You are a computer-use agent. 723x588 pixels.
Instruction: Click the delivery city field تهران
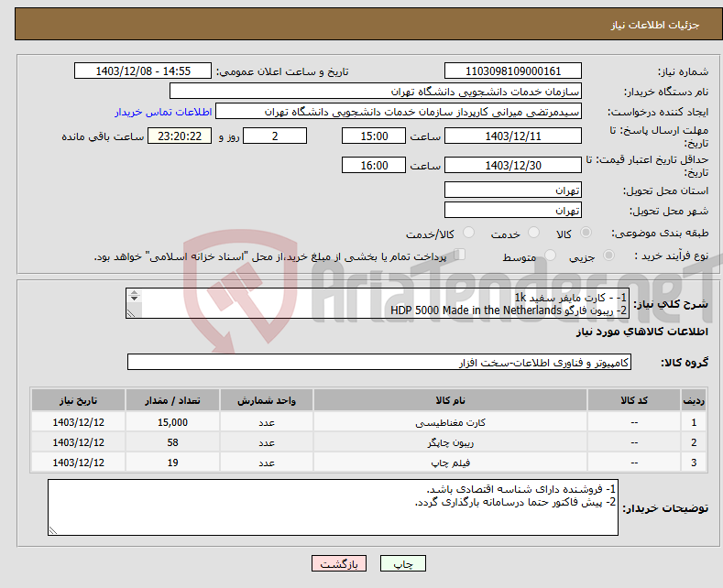click(x=513, y=210)
